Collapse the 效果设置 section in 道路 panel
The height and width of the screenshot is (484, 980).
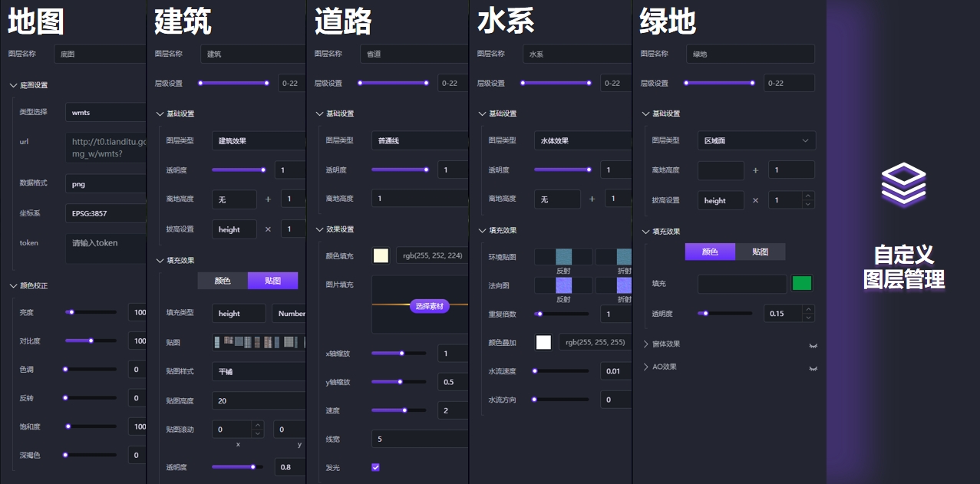pyautogui.click(x=320, y=229)
